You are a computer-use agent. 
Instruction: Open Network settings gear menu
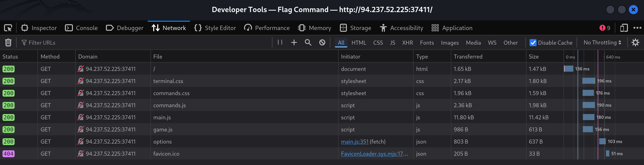635,42
